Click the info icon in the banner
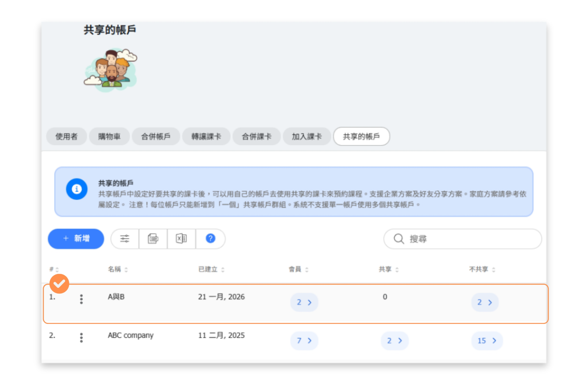588x392 pixels. click(x=77, y=189)
